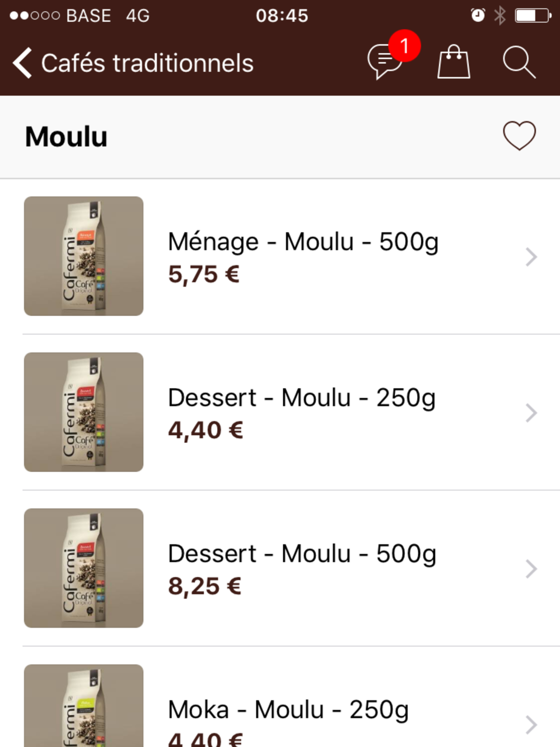Tap the Bluetooth status icon
Image resolution: width=560 pixels, height=747 pixels.
500,15
